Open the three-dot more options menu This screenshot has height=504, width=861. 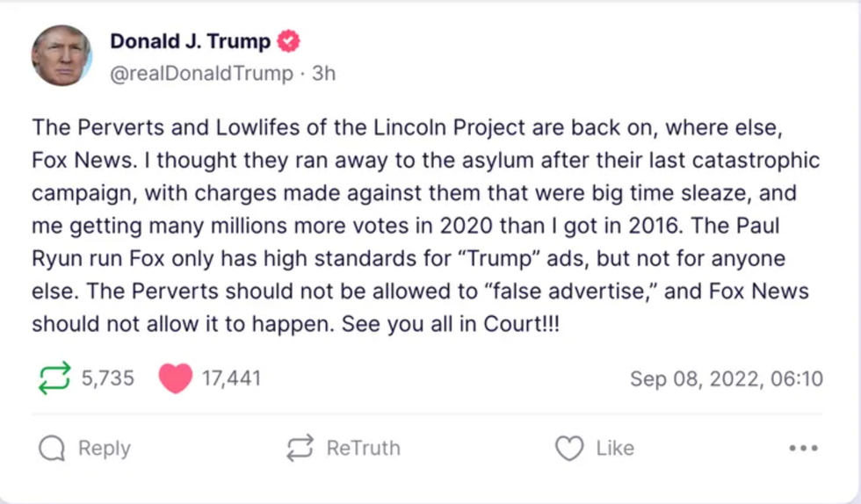point(803,449)
